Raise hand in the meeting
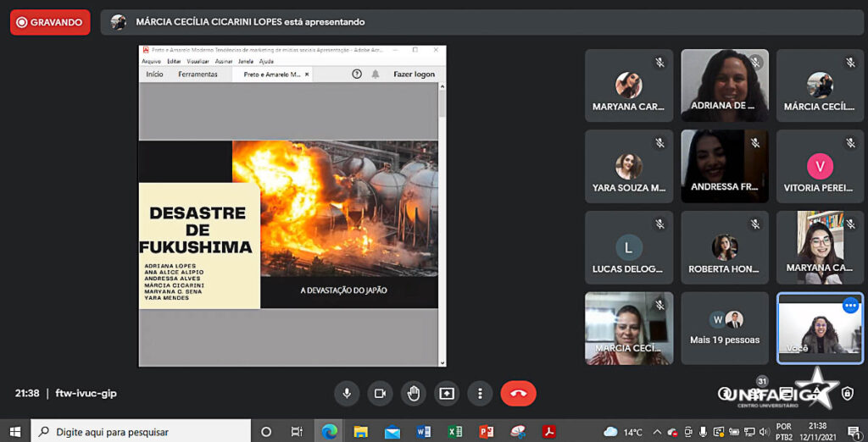 click(413, 393)
